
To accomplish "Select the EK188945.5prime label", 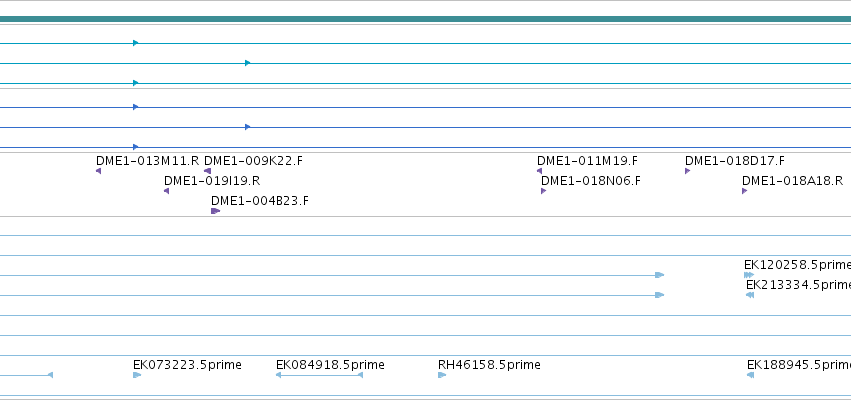I will coord(799,365).
